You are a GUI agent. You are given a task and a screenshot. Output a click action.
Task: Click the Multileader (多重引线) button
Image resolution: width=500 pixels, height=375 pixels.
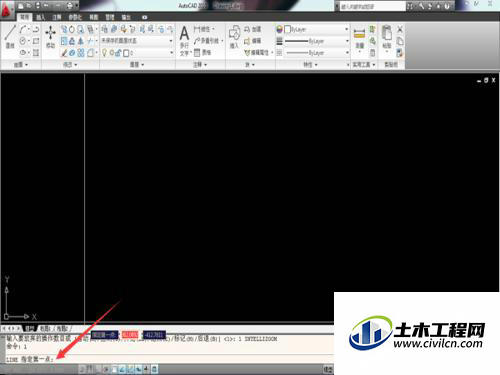(x=208, y=41)
